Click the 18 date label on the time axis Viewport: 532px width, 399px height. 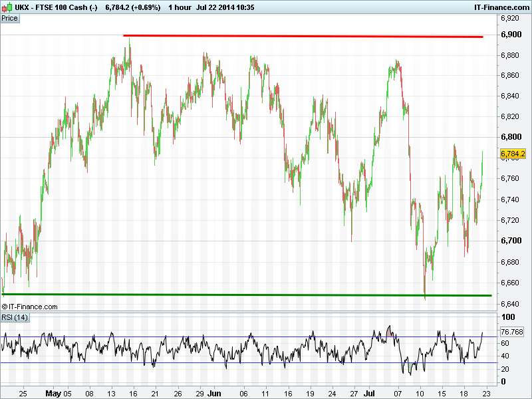[464, 394]
